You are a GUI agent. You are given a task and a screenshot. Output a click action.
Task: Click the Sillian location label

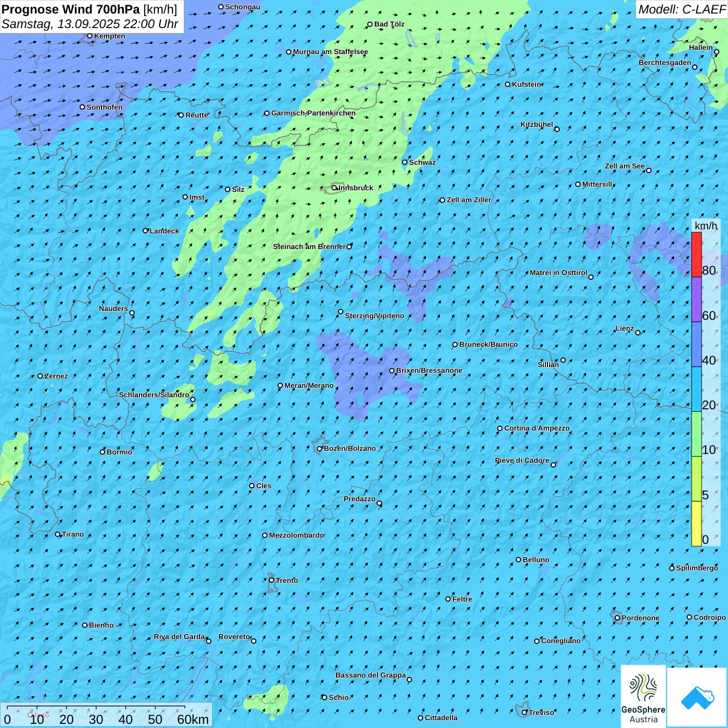pyautogui.click(x=548, y=365)
